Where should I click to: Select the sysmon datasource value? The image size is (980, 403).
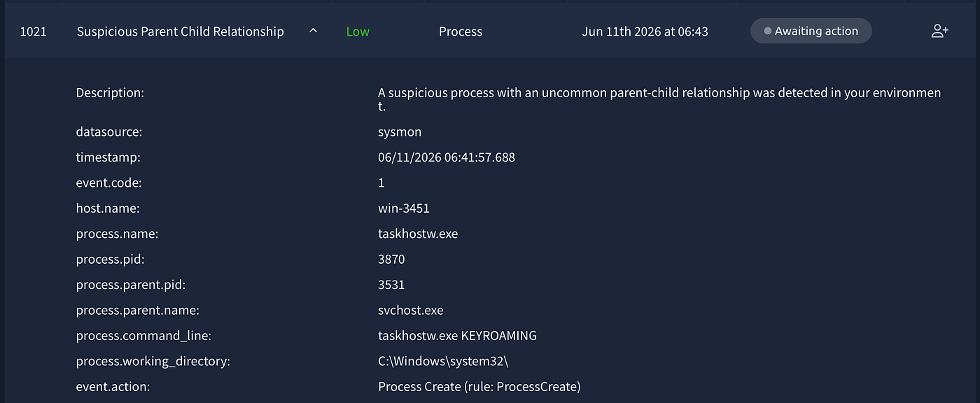point(400,132)
